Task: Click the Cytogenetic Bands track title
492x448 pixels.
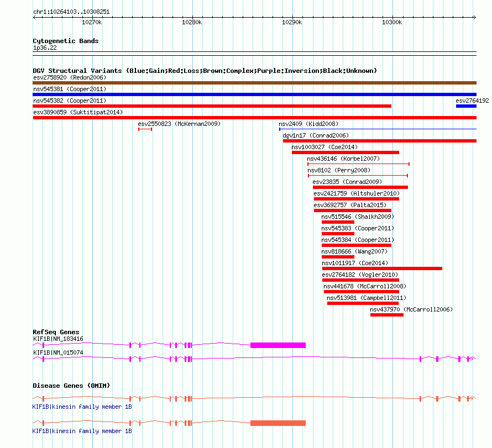Action: (66, 41)
